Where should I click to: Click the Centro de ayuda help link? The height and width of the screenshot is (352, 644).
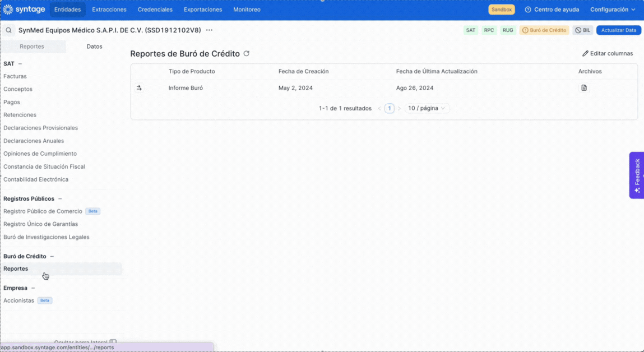click(x=552, y=10)
